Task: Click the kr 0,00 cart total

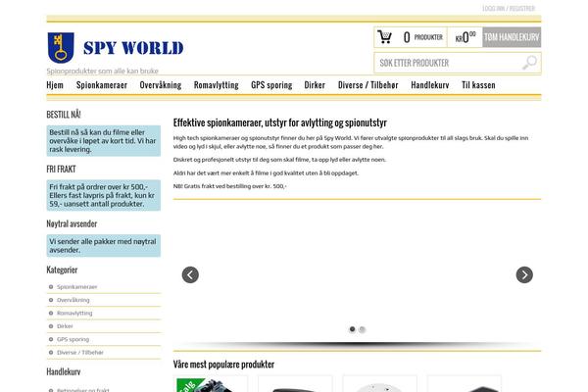Action: [465, 37]
